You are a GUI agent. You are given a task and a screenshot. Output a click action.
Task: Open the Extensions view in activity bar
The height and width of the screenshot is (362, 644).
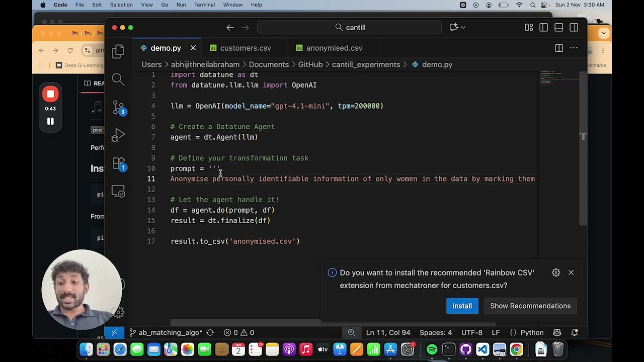(x=118, y=163)
